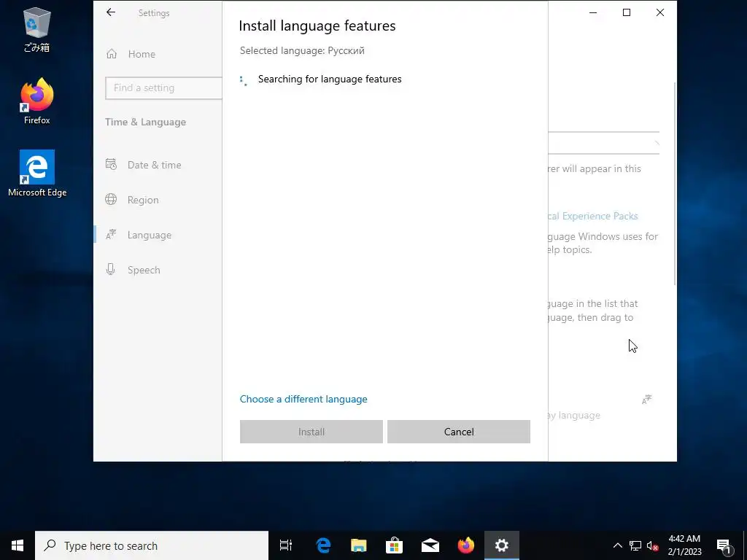The width and height of the screenshot is (747, 560).
Task: Select the Date & time calendar icon
Action: click(x=111, y=164)
